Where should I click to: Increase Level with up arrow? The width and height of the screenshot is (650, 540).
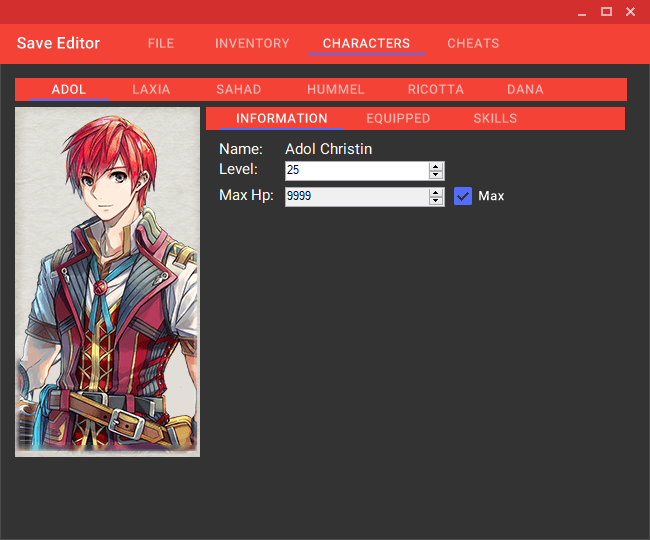point(436,167)
